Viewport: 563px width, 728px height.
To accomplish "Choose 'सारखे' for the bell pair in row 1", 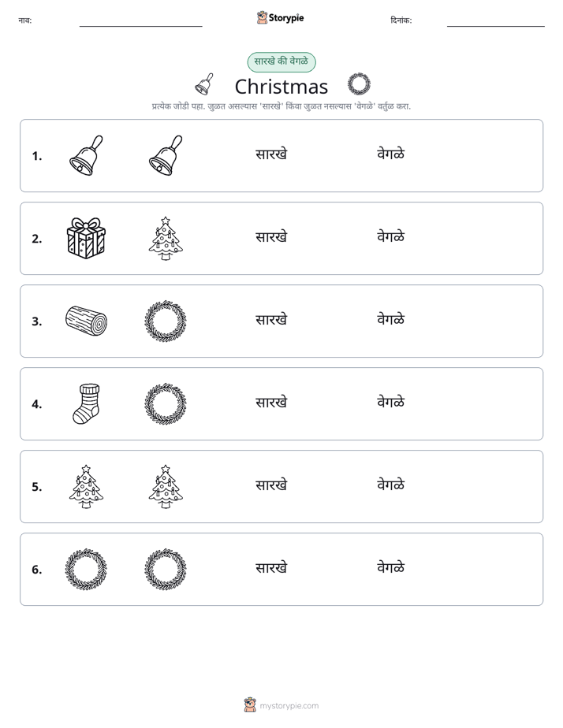I will 271,154.
